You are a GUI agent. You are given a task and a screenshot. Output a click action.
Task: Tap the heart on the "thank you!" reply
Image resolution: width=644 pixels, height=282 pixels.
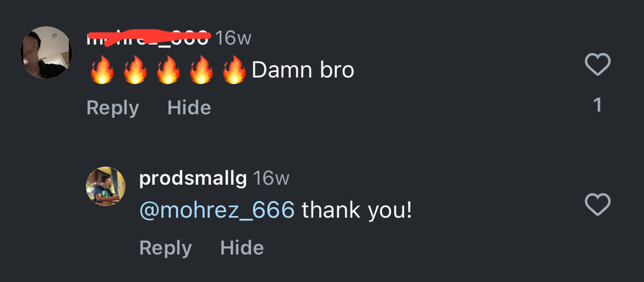[597, 205]
